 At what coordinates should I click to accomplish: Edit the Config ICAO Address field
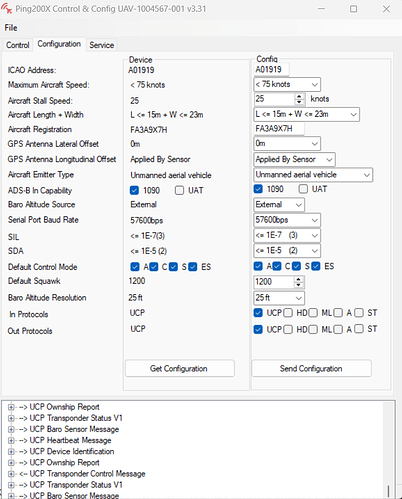tap(271, 69)
